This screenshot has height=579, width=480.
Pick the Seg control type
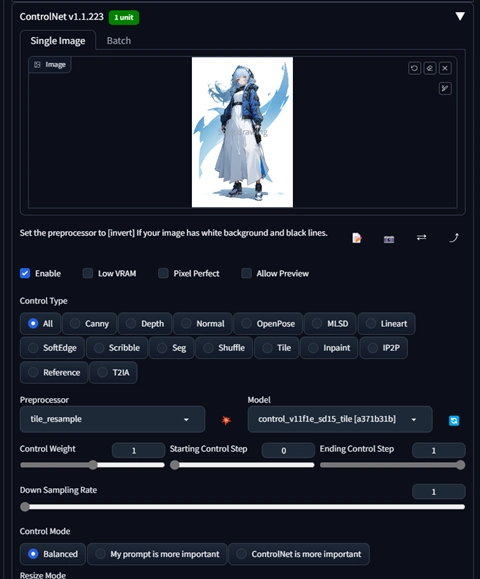pos(172,348)
